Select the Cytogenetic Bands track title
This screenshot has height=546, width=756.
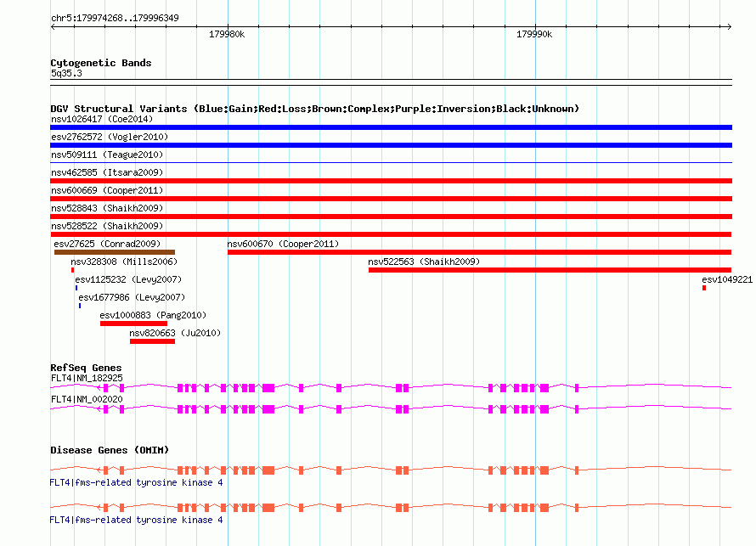(x=101, y=63)
